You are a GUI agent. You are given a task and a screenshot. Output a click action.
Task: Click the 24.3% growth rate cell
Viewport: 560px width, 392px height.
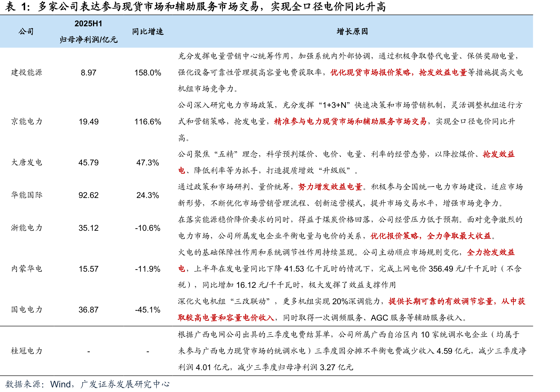click(x=148, y=195)
